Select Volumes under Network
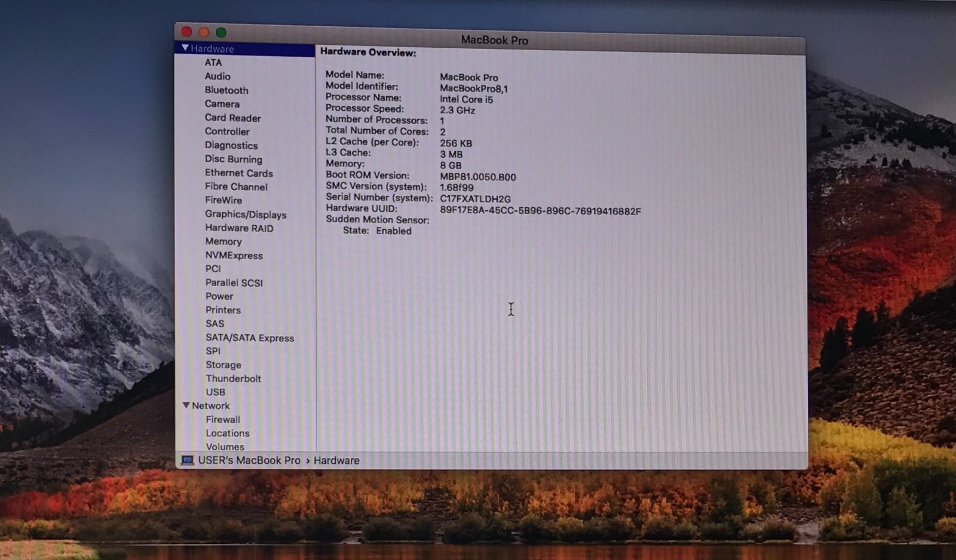This screenshot has width=956, height=560. pyautogui.click(x=225, y=447)
